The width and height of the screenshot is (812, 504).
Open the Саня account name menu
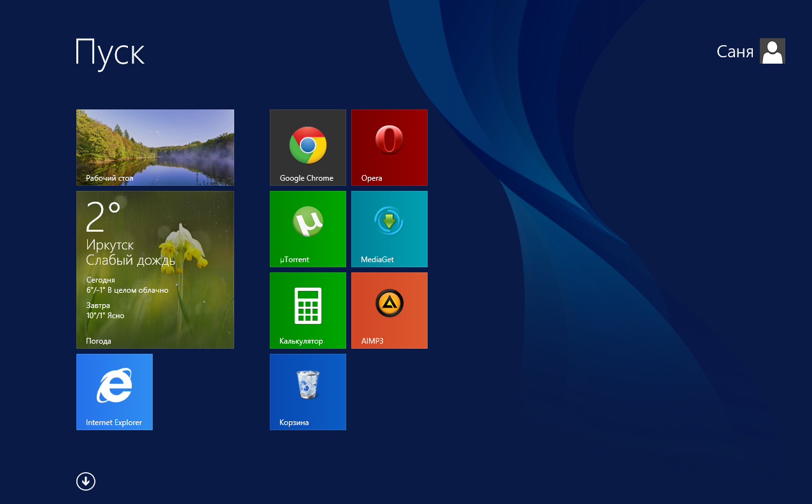point(735,52)
